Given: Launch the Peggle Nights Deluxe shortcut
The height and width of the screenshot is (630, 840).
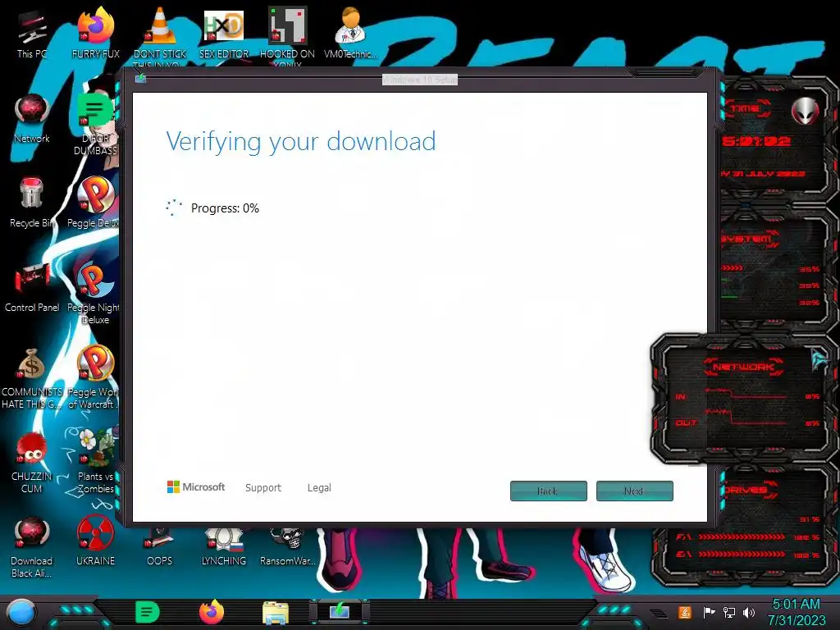Looking at the screenshot, I should [94, 294].
